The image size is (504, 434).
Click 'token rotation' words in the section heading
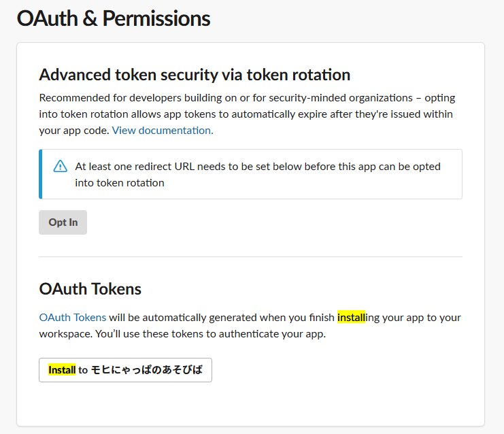(x=299, y=75)
